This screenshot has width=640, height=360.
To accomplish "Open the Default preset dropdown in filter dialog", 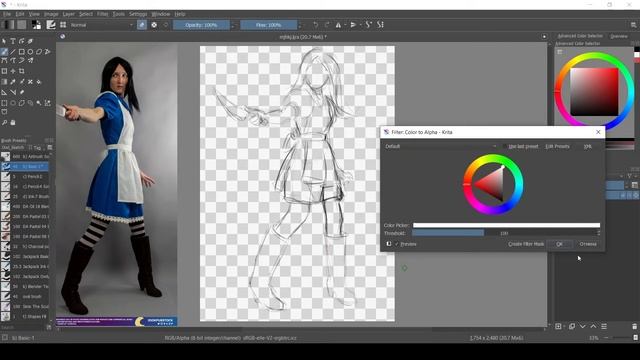I will point(441,146).
